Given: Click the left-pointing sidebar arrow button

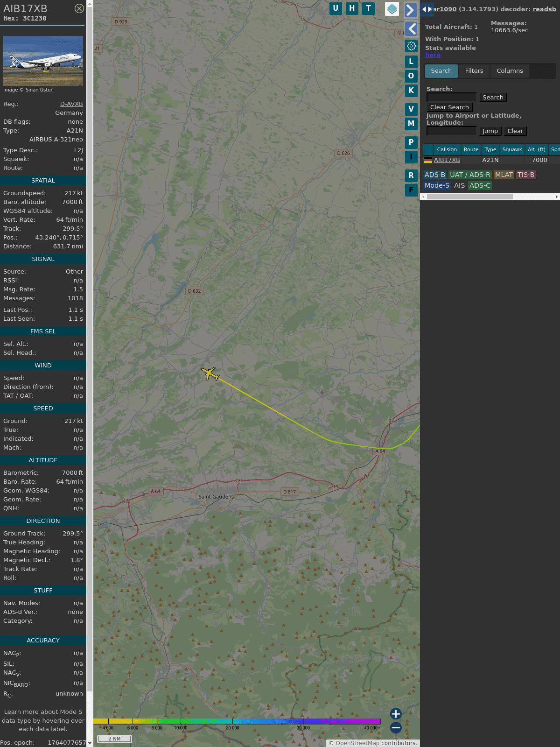Looking at the screenshot, I should click(411, 29).
